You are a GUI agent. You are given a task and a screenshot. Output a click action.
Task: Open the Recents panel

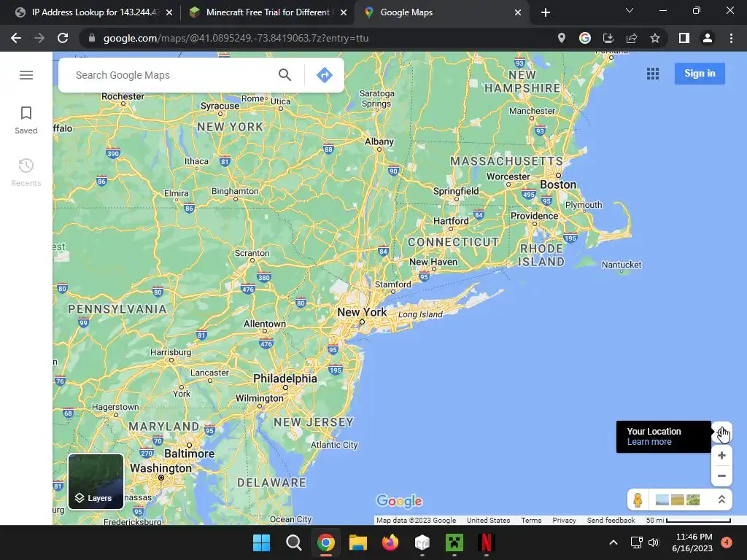26,172
